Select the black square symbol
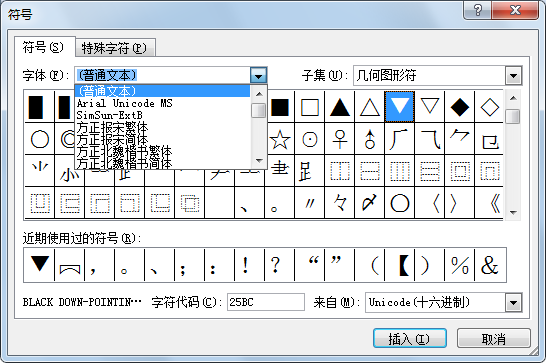 (x=280, y=107)
